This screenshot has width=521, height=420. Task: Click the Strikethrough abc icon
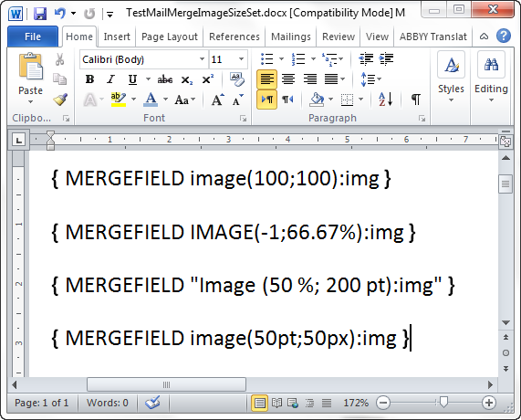(x=165, y=79)
